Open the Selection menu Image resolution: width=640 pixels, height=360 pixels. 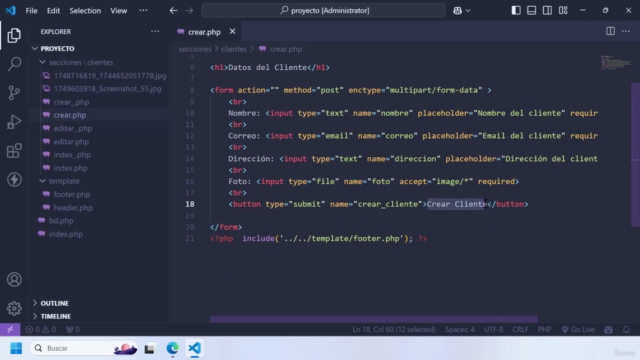coord(85,11)
